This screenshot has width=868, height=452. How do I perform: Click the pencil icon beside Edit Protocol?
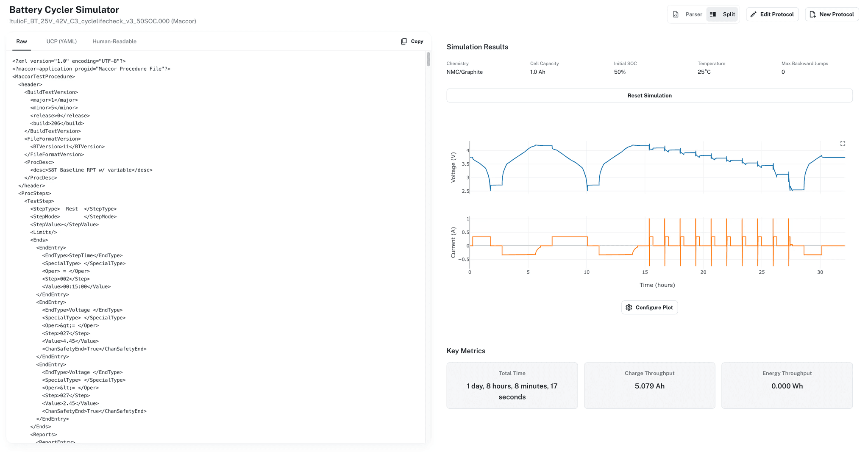coord(754,14)
